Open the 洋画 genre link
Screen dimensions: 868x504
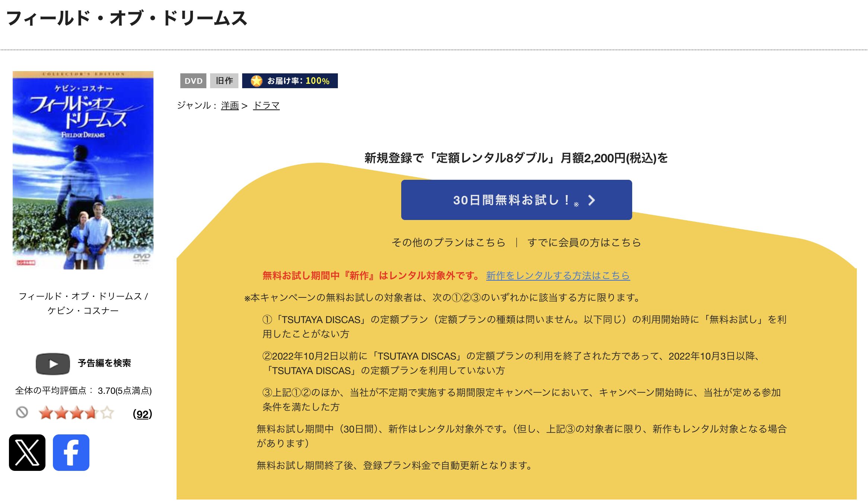pyautogui.click(x=230, y=105)
